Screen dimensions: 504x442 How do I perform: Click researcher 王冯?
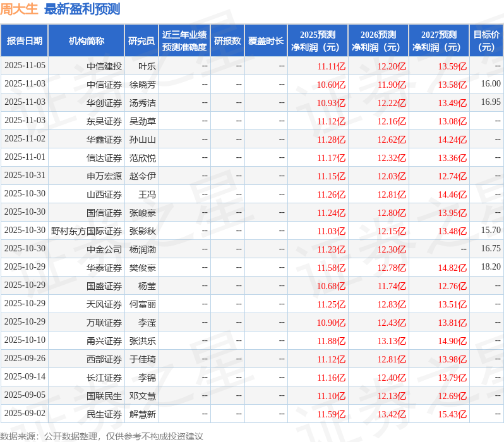[x=147, y=194]
